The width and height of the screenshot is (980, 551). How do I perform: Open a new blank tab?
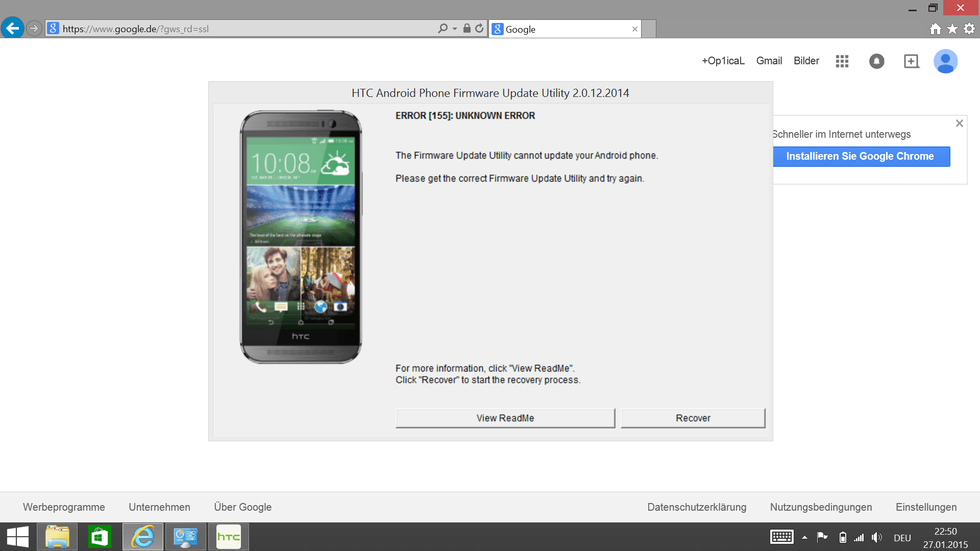pos(648,29)
